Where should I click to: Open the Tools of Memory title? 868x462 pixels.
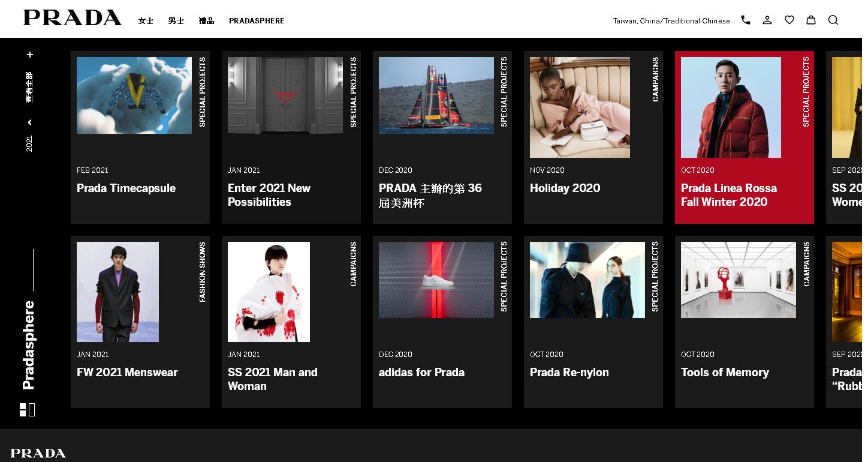pos(725,372)
